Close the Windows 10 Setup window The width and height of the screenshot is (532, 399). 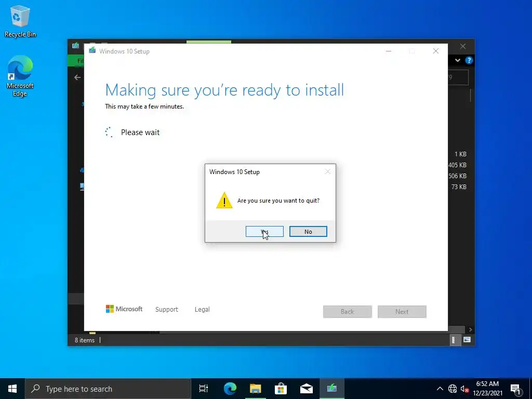coord(436,51)
